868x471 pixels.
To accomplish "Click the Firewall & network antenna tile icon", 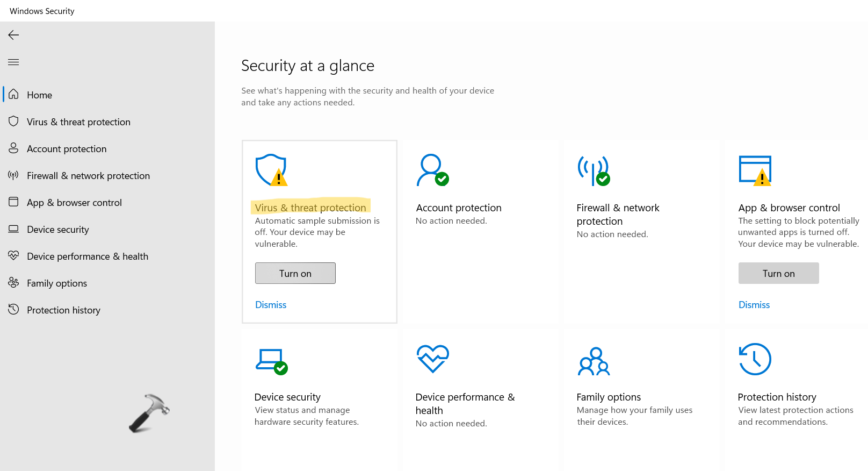I will click(594, 170).
